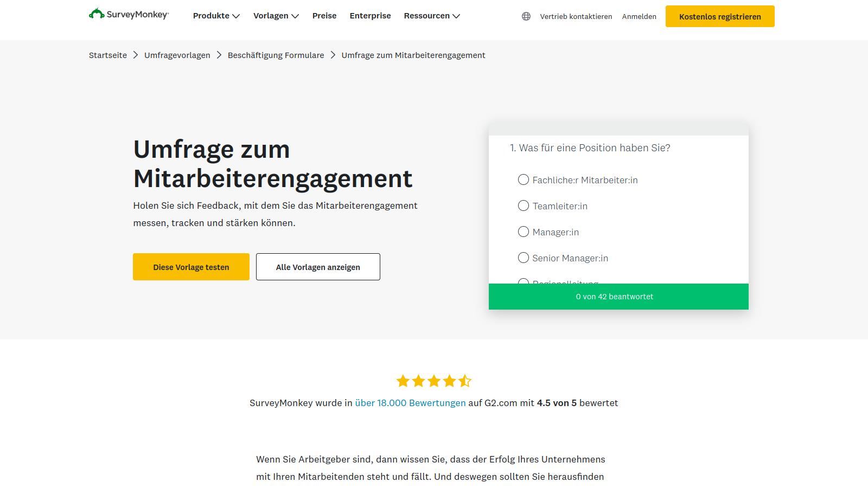Click the chevron after Startseite breadcrumb
This screenshot has width=868, height=488.
(x=136, y=55)
